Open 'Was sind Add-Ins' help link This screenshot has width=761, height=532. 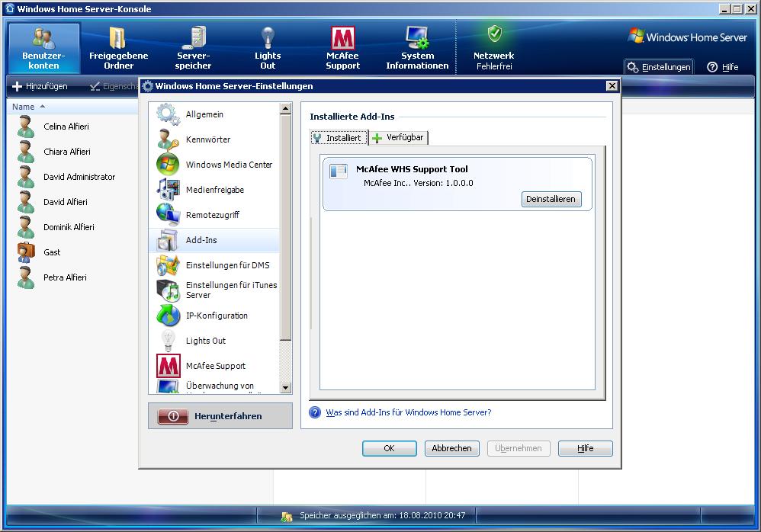408,412
